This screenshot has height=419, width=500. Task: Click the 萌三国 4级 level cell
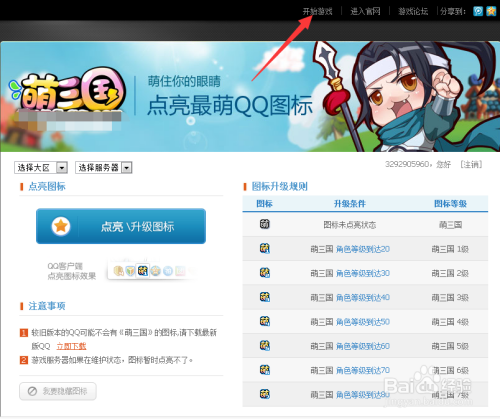[x=450, y=322]
